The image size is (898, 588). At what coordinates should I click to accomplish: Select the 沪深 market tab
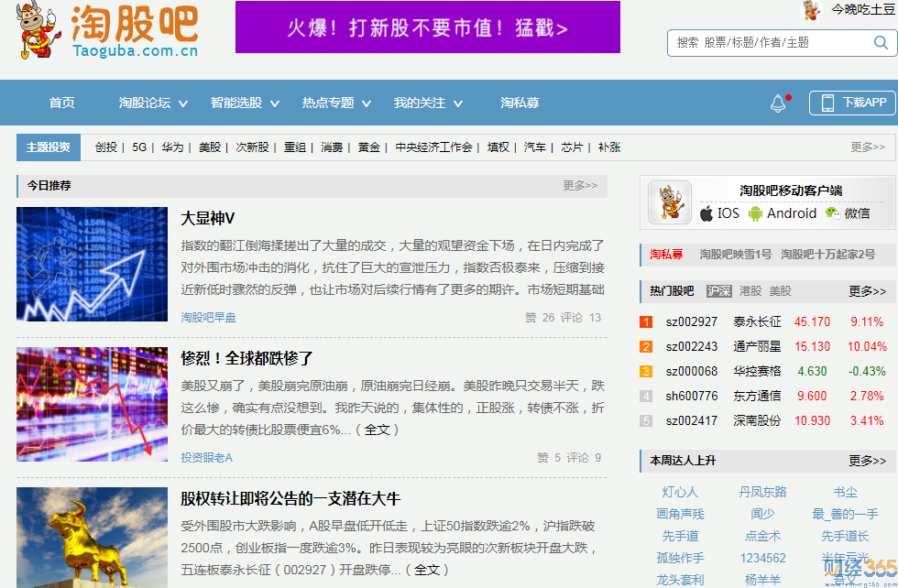719,291
